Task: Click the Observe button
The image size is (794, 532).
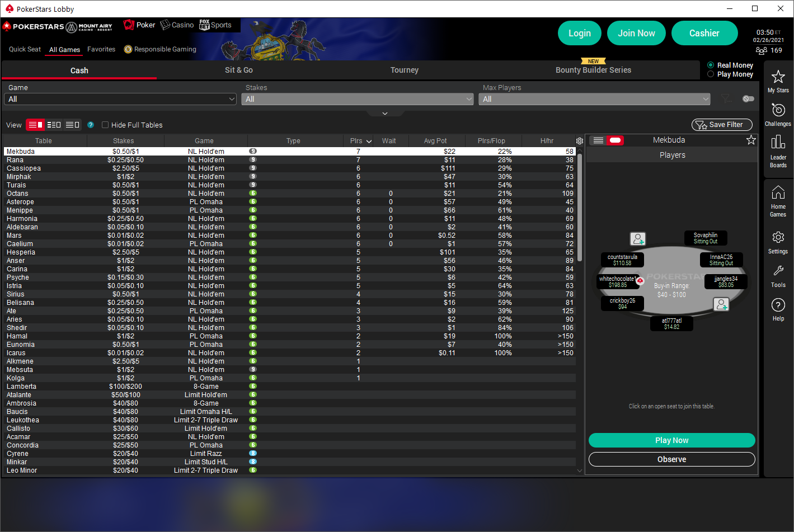Action: [672, 459]
